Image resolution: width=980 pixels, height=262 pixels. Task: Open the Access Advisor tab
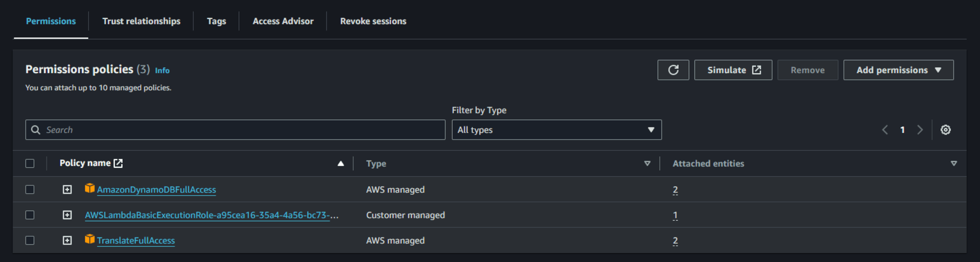coord(283,21)
